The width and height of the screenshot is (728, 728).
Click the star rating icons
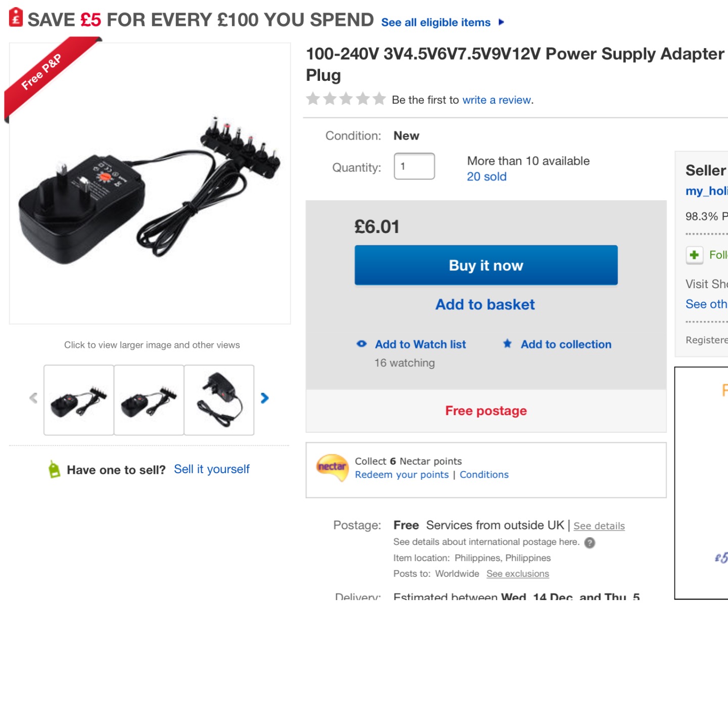point(346,99)
